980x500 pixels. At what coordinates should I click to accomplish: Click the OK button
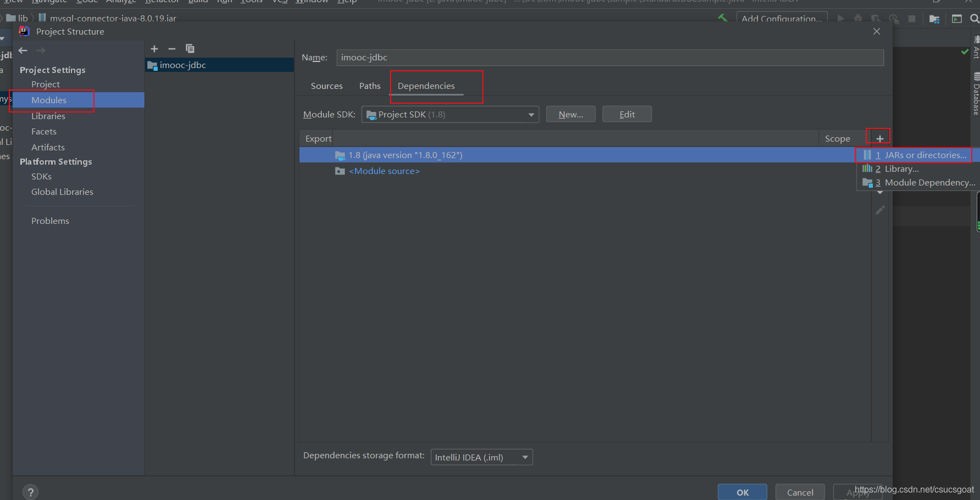point(742,492)
